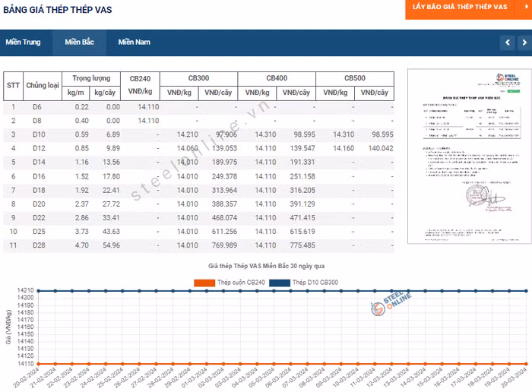This screenshot has width=532, height=392.
Task: Click the Chủng loại column header
Action: point(43,85)
